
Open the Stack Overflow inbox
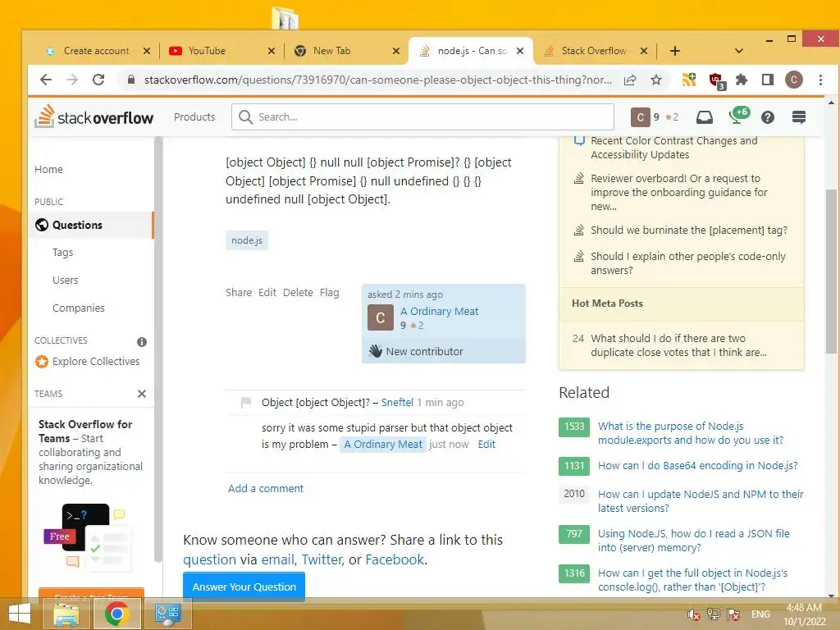(705, 117)
